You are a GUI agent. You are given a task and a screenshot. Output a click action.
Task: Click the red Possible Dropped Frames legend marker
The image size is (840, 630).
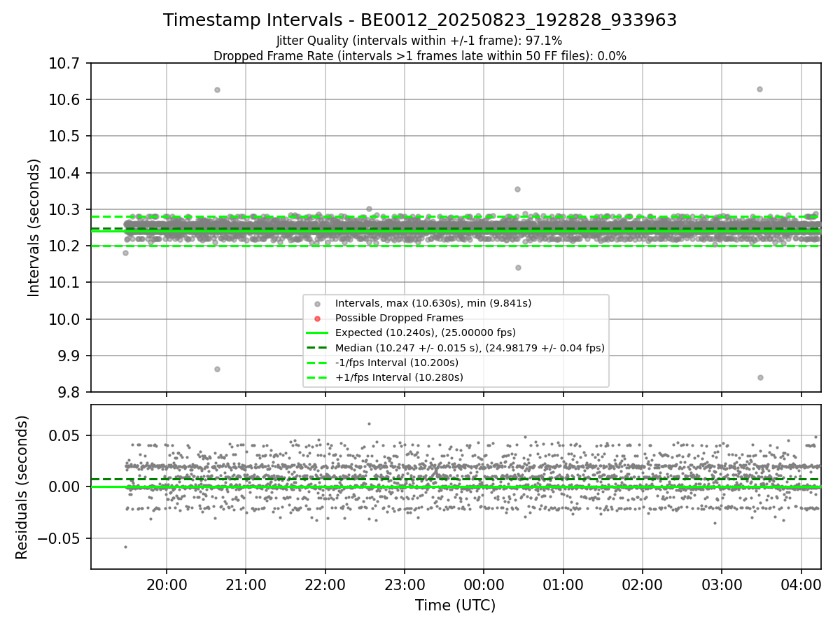(317, 318)
